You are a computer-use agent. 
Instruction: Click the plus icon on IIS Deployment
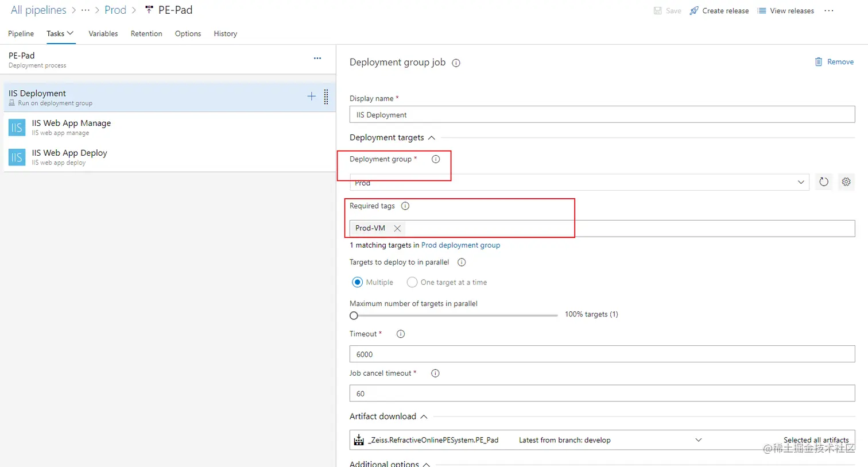pyautogui.click(x=311, y=97)
